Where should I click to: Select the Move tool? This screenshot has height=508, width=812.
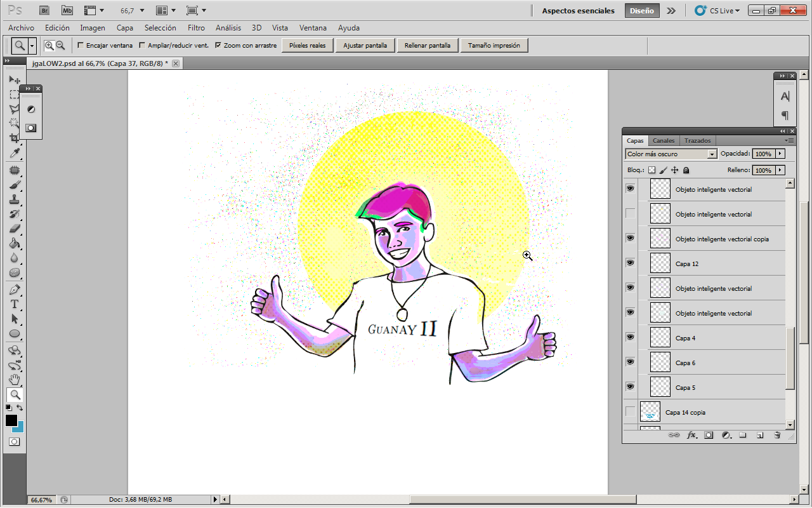click(14, 80)
